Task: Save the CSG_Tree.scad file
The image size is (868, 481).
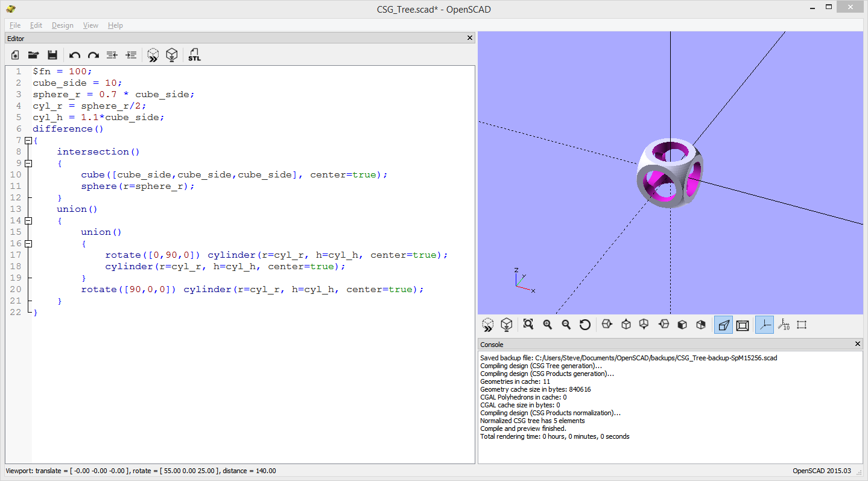Action: pos(52,54)
